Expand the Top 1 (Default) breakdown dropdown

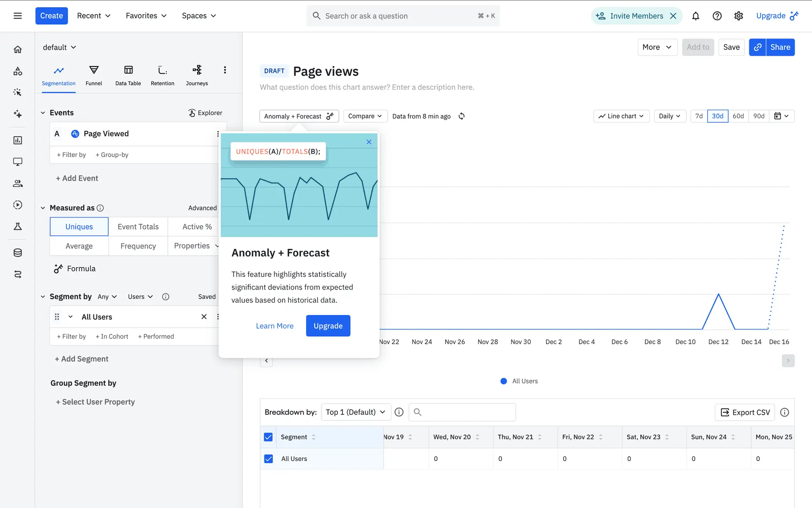pos(356,412)
